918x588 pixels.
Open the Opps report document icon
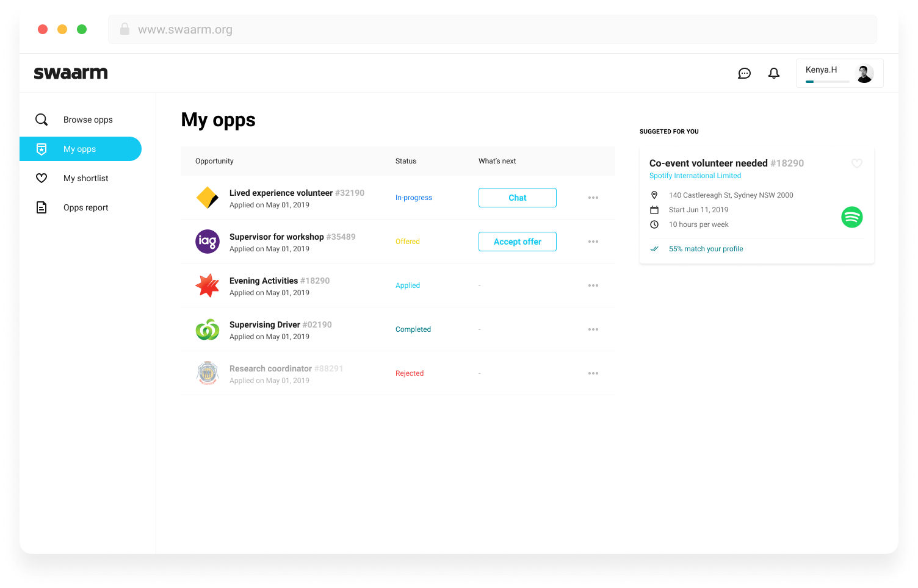[41, 207]
